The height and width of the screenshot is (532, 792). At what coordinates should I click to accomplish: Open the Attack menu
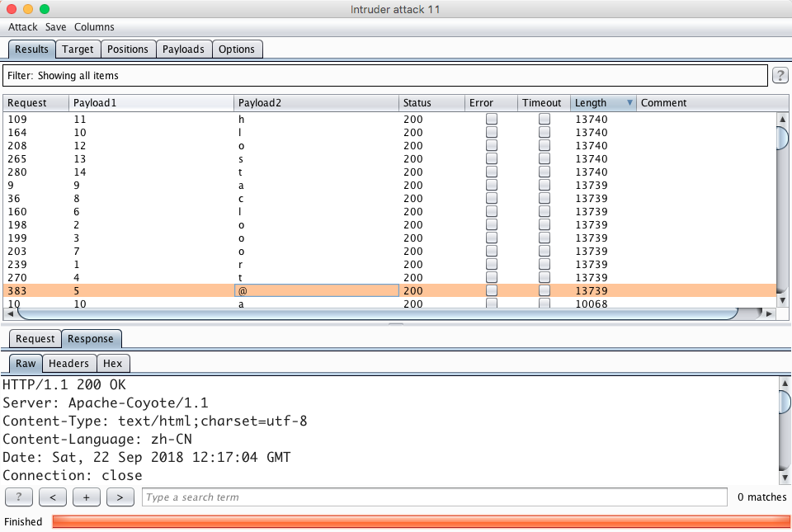[x=23, y=27]
